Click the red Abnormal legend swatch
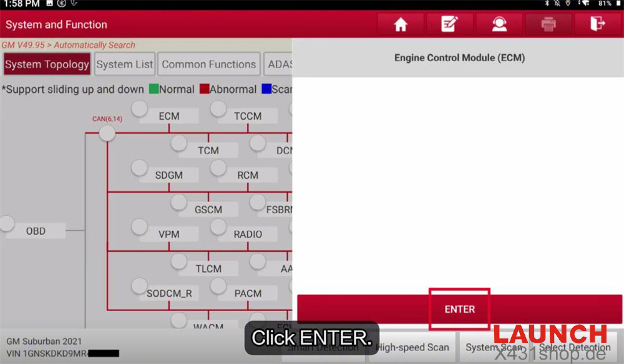The height and width of the screenshot is (364, 624). pyautogui.click(x=204, y=89)
